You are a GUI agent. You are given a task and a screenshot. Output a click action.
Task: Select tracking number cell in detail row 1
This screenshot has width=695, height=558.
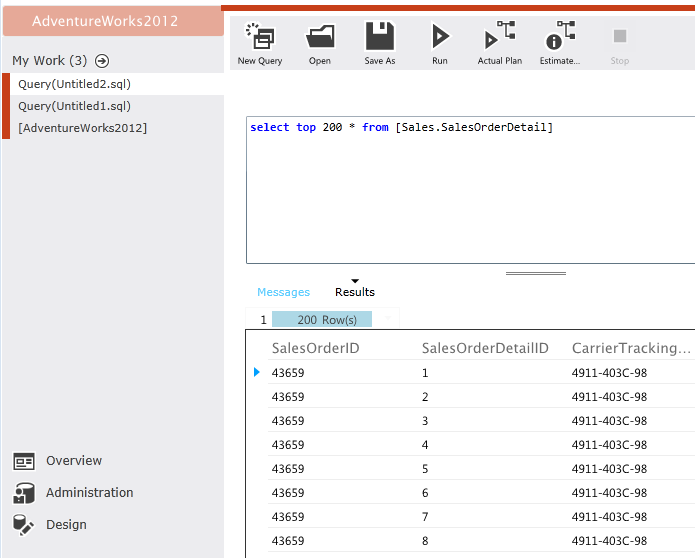pos(609,373)
